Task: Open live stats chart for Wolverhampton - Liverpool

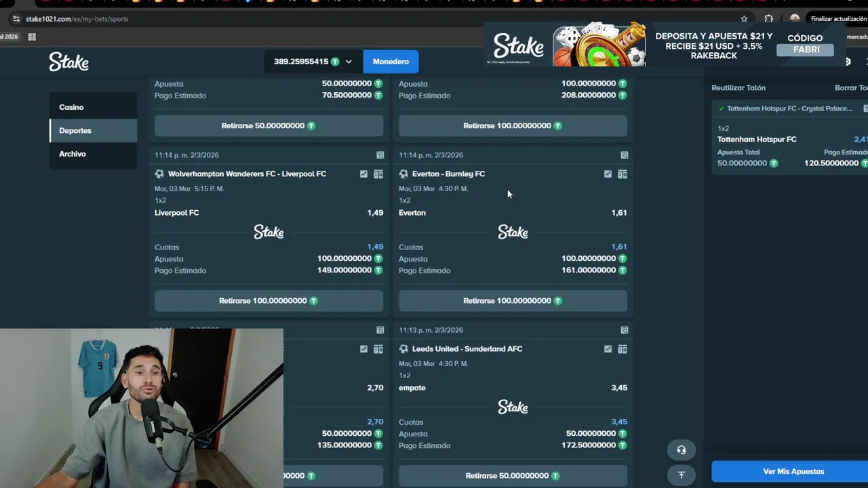Action: click(363, 174)
